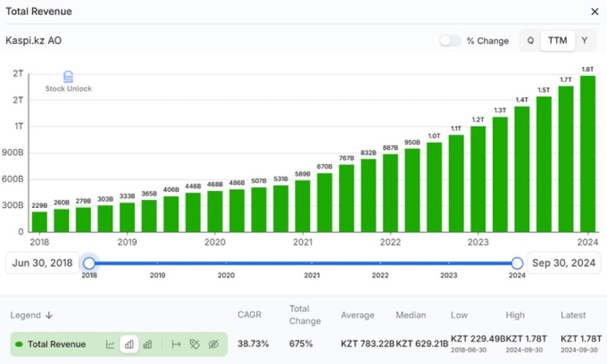This screenshot has width=607, height=364.
Task: Switch to the Y yearly tab
Action: point(584,41)
